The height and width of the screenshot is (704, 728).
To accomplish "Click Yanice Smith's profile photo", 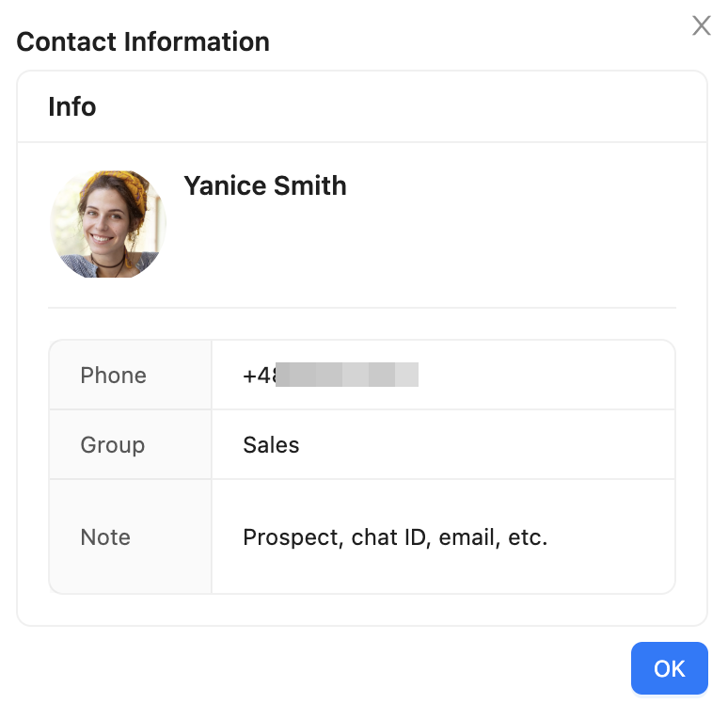I will [x=108, y=224].
